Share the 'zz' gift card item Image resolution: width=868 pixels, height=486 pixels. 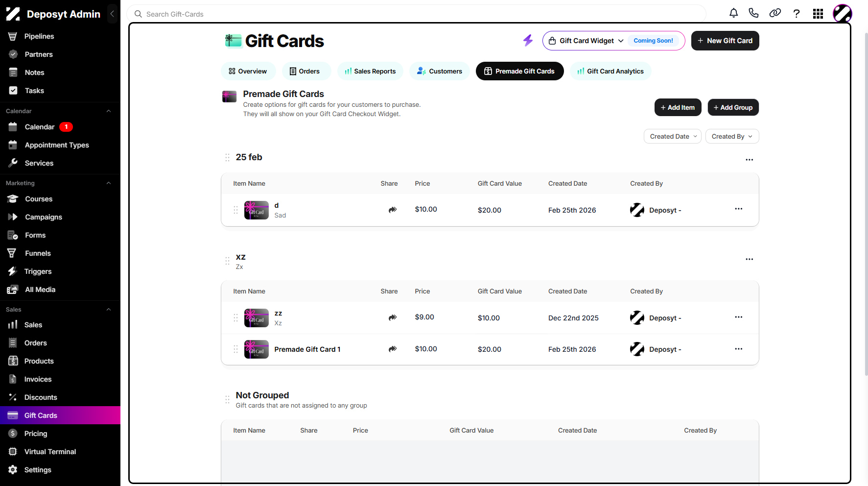click(393, 317)
